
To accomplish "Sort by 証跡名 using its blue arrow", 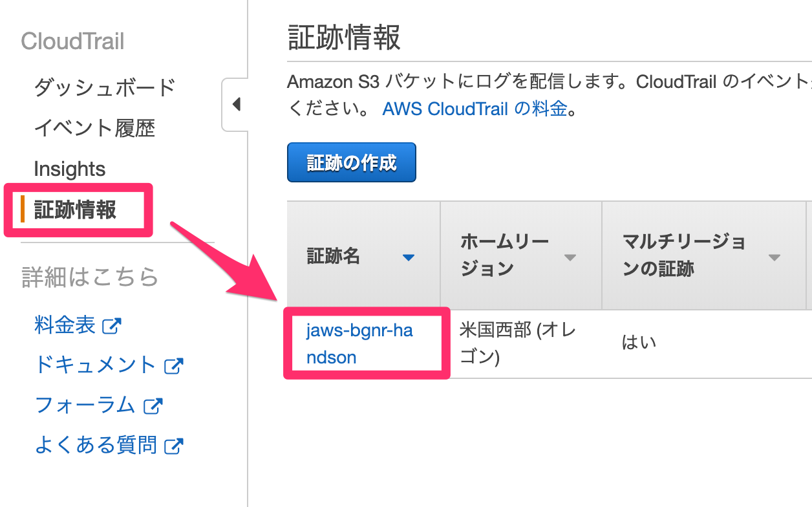I will (408, 257).
